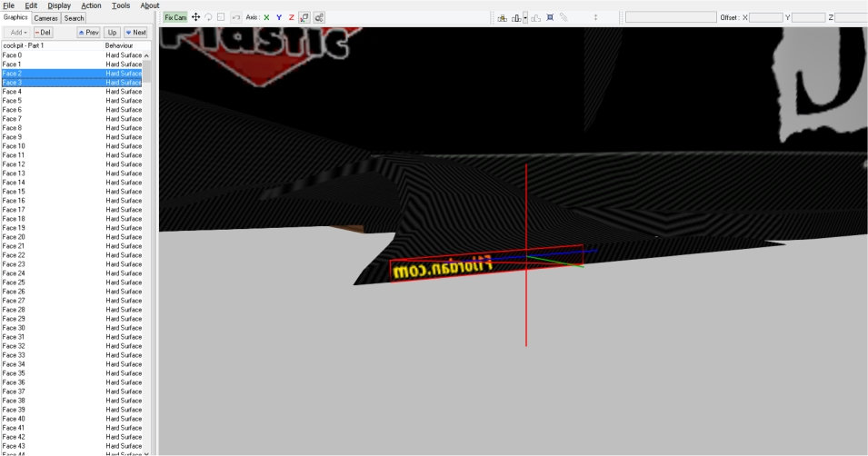Toggle the Y axis constraint

(279, 17)
